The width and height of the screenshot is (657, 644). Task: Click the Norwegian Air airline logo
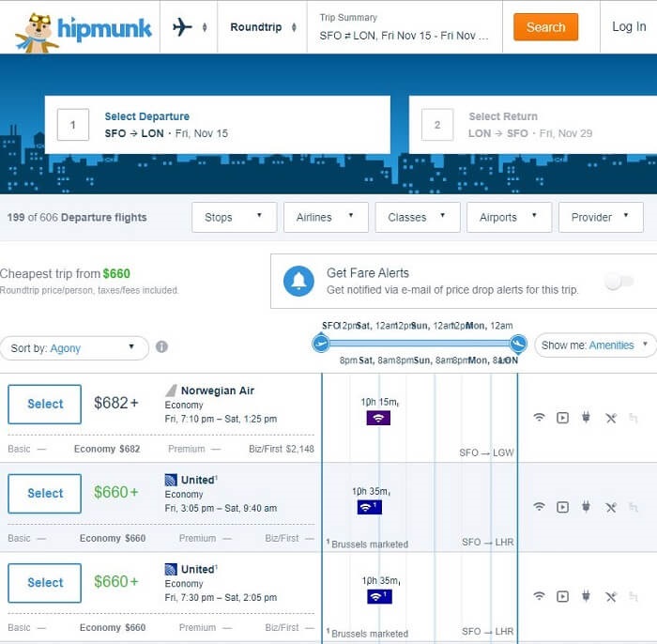tap(171, 391)
